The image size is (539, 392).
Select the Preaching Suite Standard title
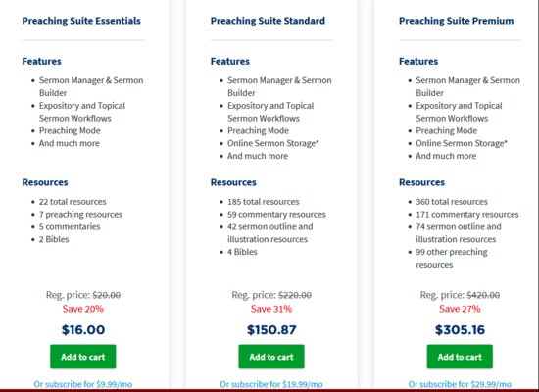(x=268, y=21)
